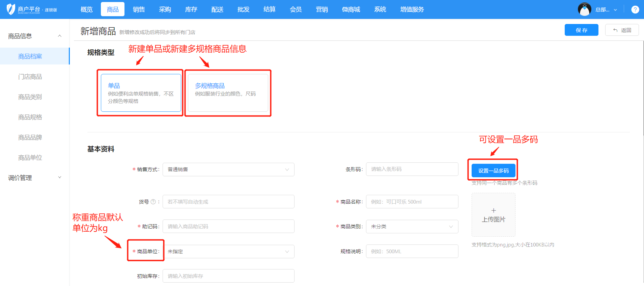Click the 货号 help tooltip icon

pyautogui.click(x=153, y=202)
